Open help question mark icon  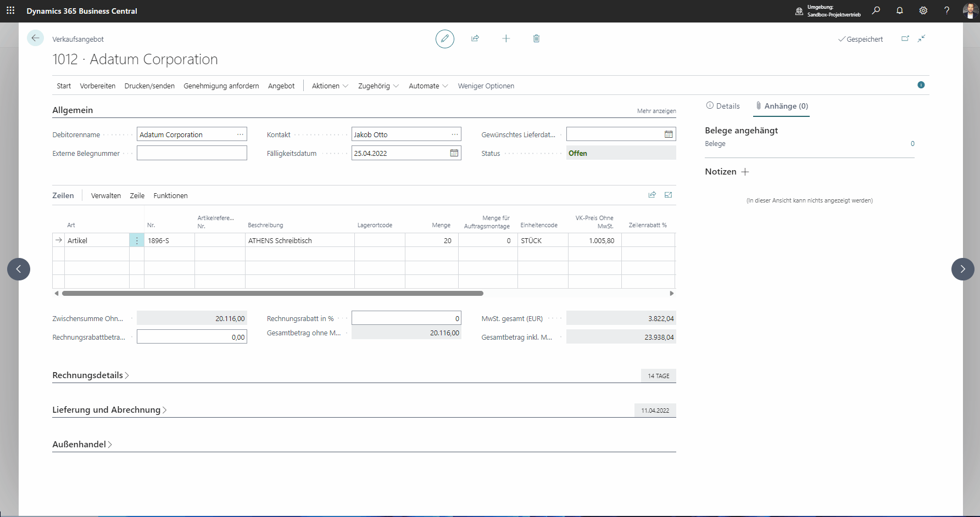click(946, 10)
